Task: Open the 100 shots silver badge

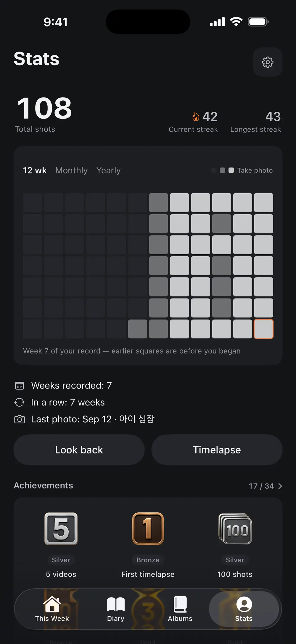Action: (x=235, y=529)
